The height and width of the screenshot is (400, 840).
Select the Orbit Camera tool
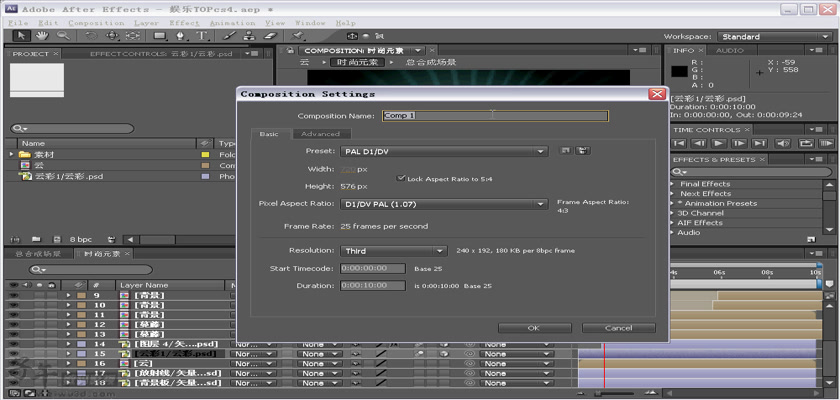click(x=112, y=36)
